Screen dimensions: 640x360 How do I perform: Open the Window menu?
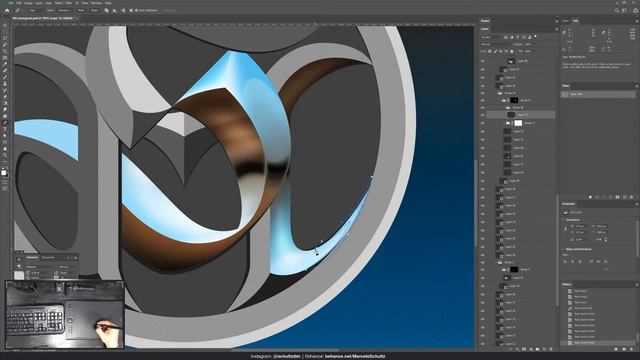96,3
